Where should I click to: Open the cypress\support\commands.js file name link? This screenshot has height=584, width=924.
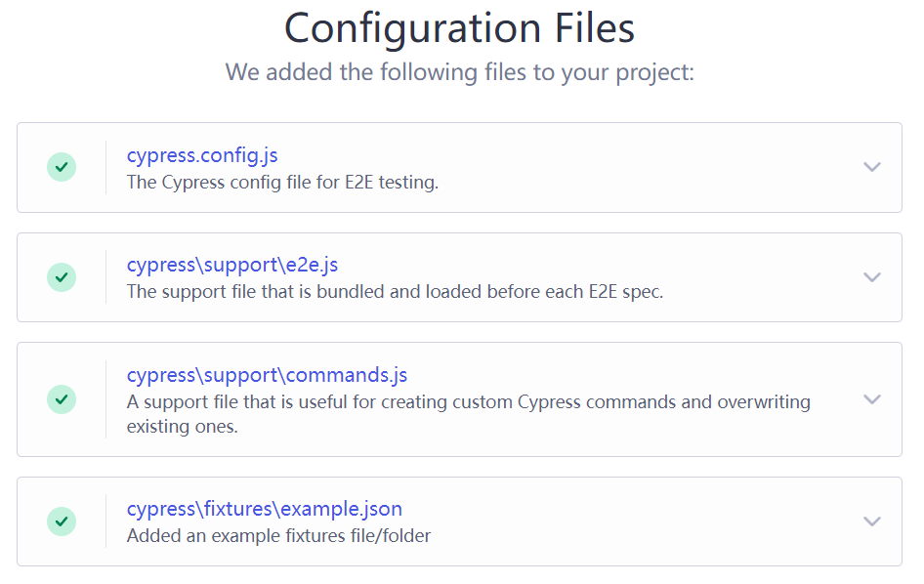pos(267,375)
